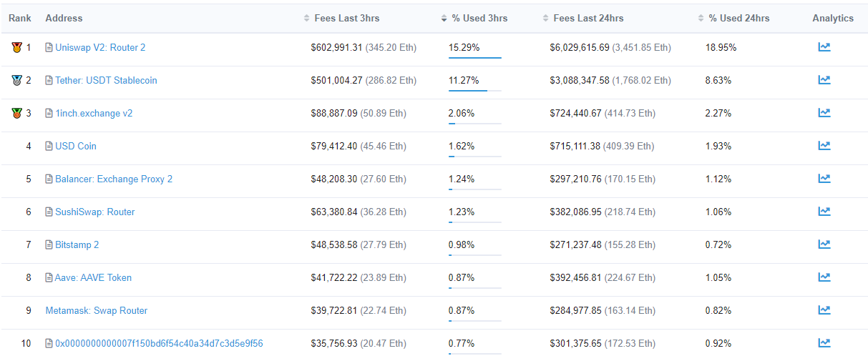
Task: Open Aave: AAVE Token address link
Action: click(94, 278)
